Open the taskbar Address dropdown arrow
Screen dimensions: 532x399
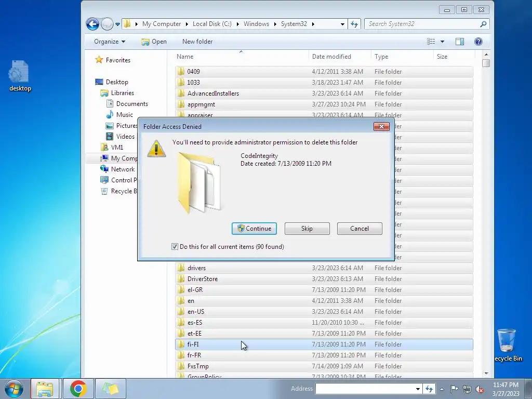[x=418, y=389]
